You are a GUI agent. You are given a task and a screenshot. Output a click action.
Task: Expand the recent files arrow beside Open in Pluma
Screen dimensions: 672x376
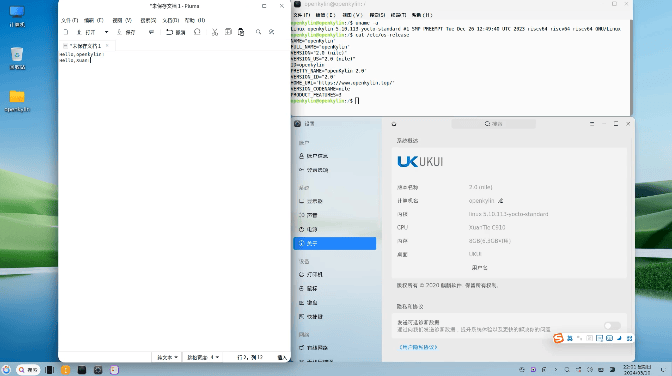(106, 32)
